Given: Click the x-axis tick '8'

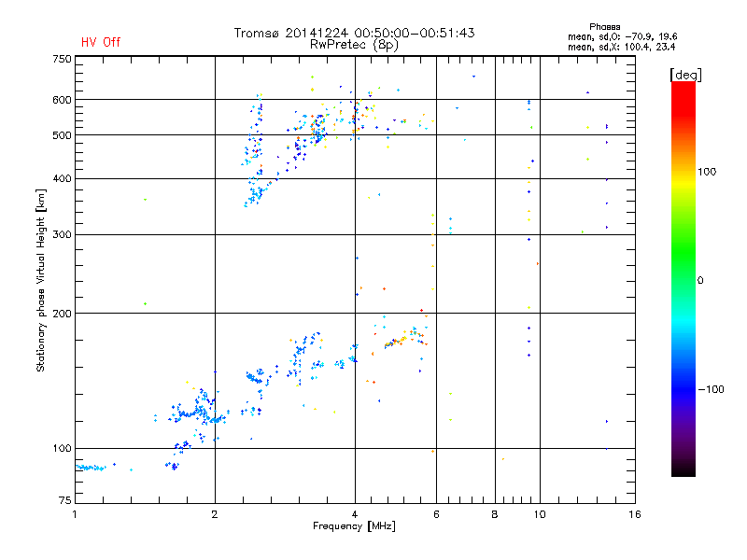Looking at the screenshot, I should (495, 514).
